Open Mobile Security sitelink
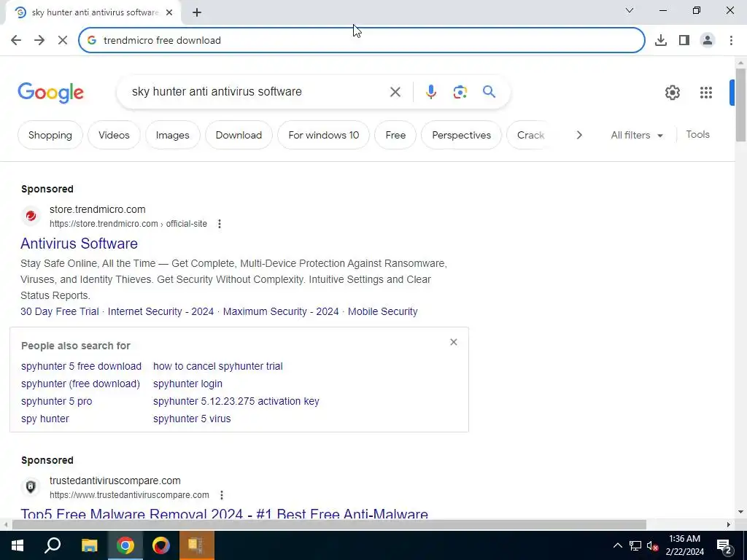Image resolution: width=747 pixels, height=560 pixels. coord(382,311)
